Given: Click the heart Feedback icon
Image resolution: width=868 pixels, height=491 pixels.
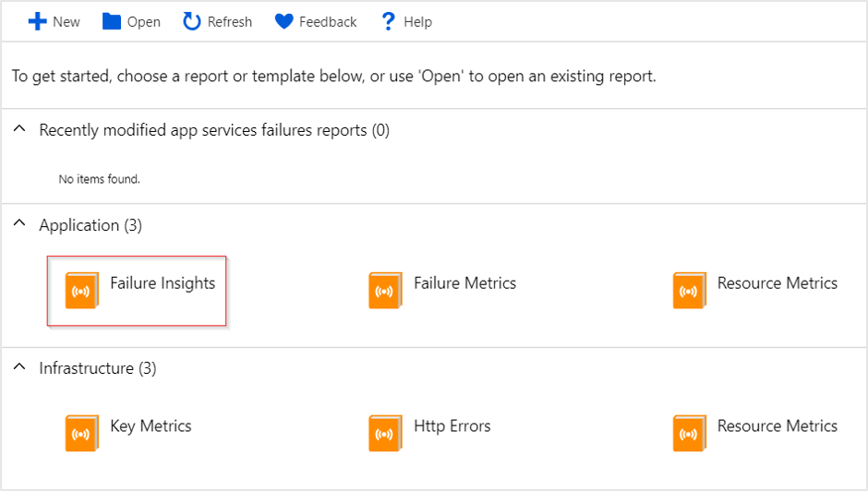Looking at the screenshot, I should 284,21.
